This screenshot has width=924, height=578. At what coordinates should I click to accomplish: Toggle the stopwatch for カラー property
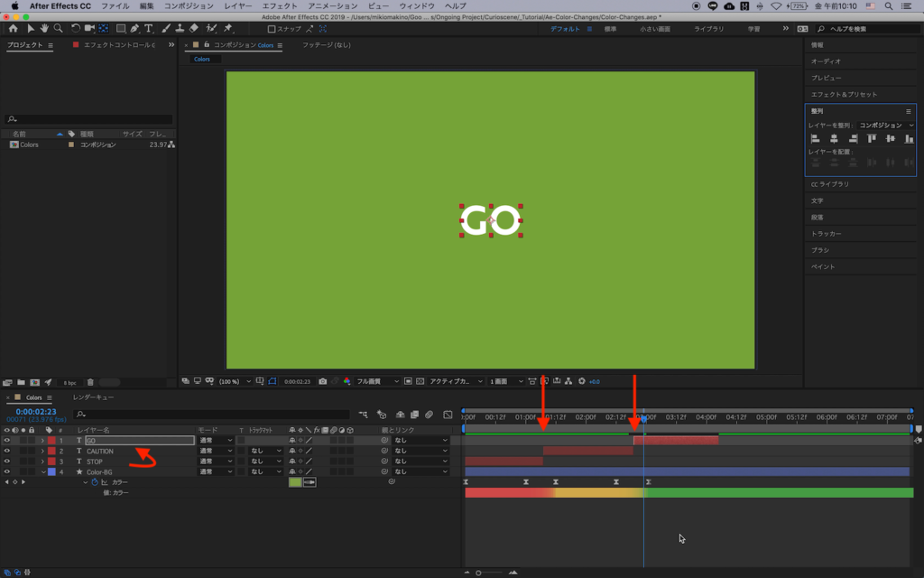[94, 482]
